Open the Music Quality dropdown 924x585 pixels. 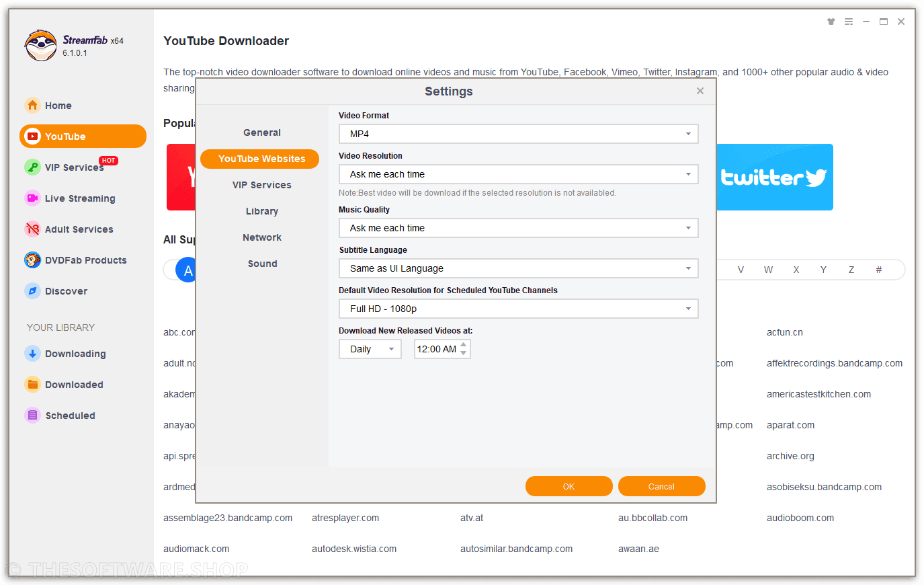(x=519, y=228)
